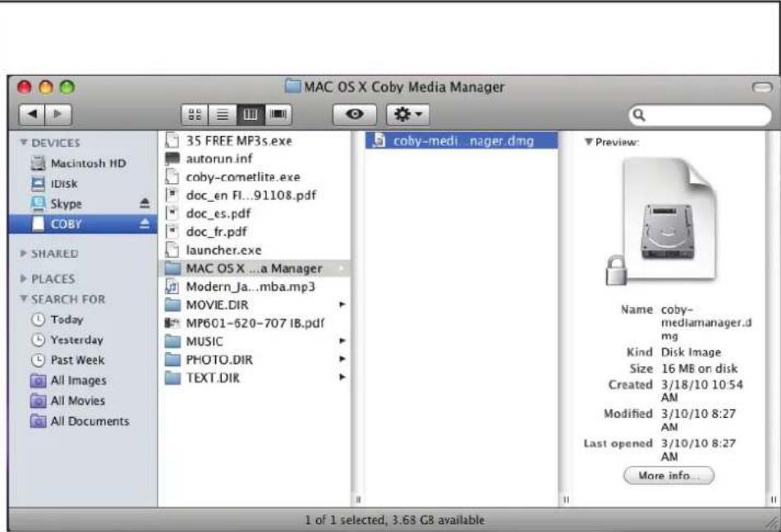The image size is (781, 532).
Task: Select autorun.inf file
Action: (x=255, y=158)
